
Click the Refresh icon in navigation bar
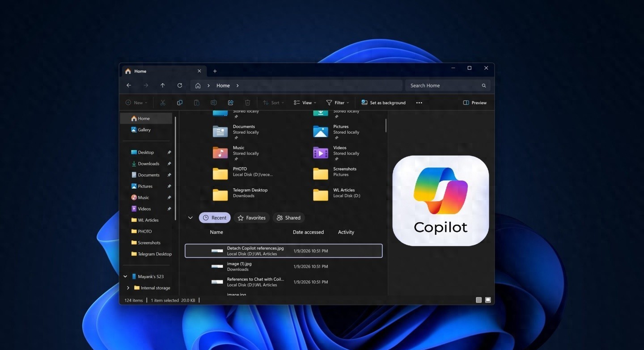click(179, 85)
